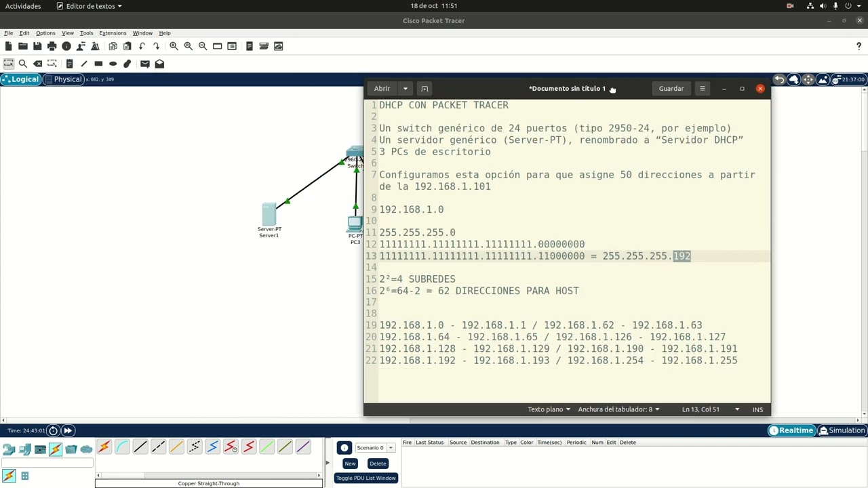This screenshot has width=868, height=488.
Task: Click Guardar to save the document
Action: (671, 89)
